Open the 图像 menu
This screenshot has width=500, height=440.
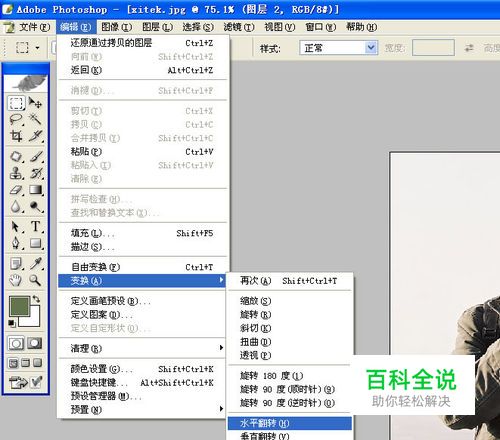(117, 27)
